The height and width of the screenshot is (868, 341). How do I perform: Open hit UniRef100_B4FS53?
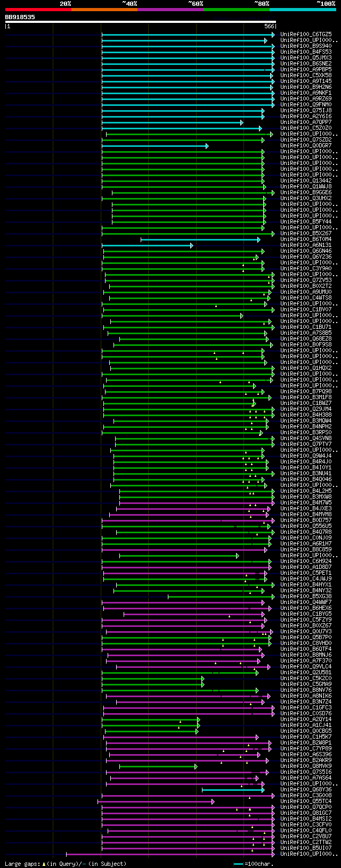pyautogui.click(x=306, y=52)
